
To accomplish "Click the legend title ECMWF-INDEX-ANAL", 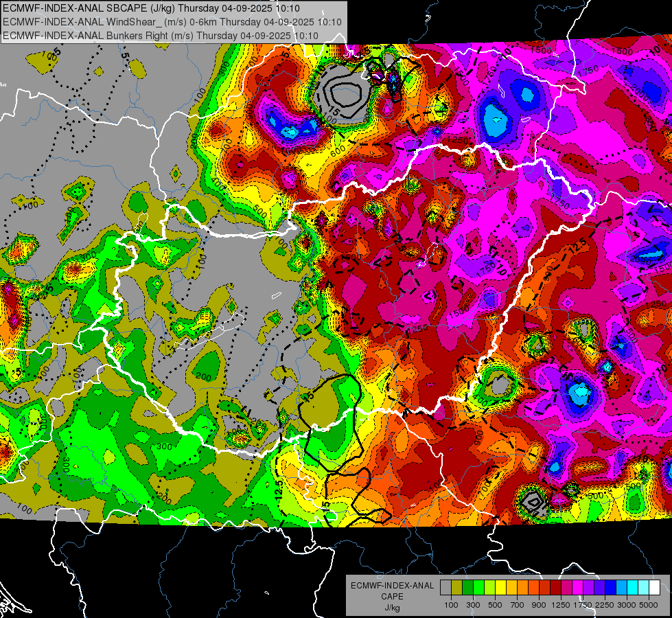I will coord(392,586).
